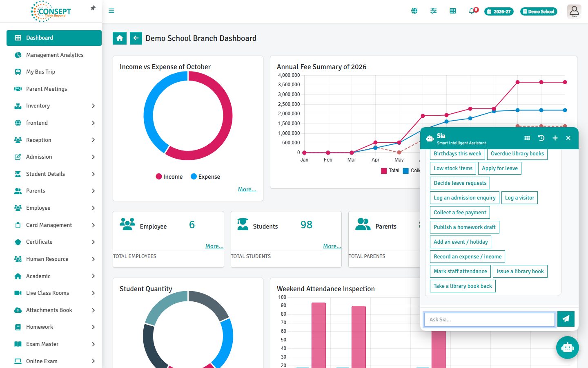The height and width of the screenshot is (368, 588).
Task: Toggle Expense legend in donut chart
Action: point(205,177)
